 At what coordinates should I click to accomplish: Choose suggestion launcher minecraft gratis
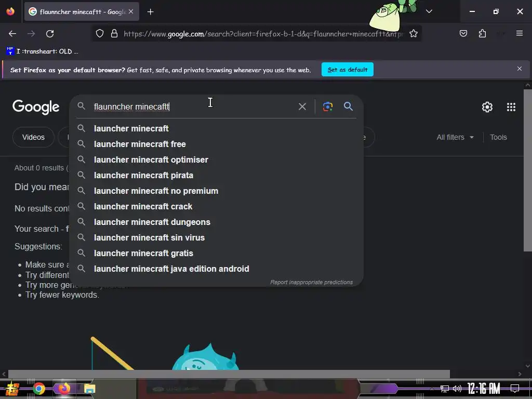[x=217, y=254]
